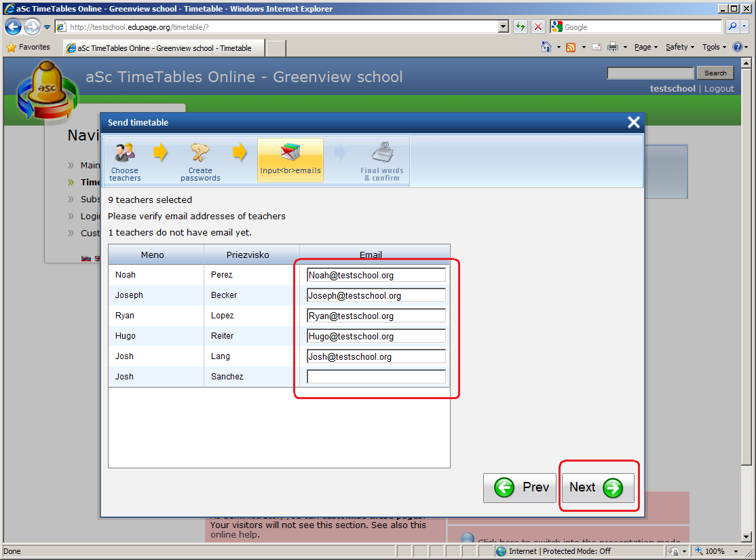Click the empty email field for Josh Sanchez
The height and width of the screenshot is (560, 756).
click(376, 377)
